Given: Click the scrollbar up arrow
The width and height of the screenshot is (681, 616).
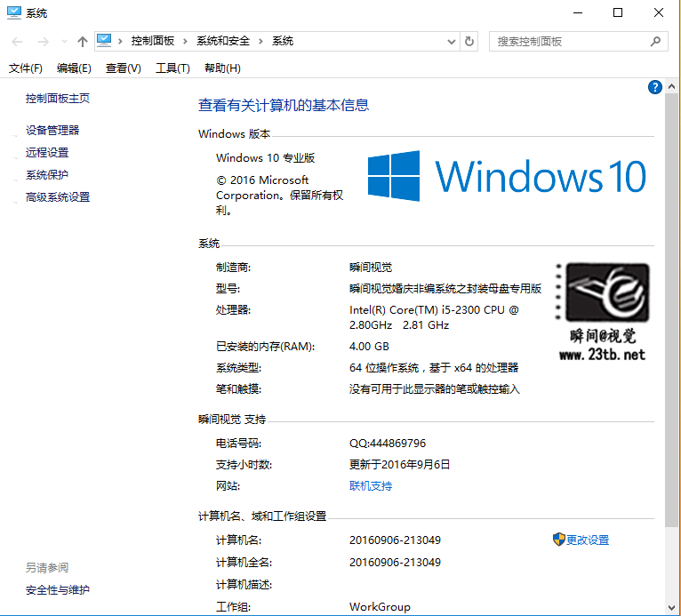Looking at the screenshot, I should pyautogui.click(x=671, y=87).
